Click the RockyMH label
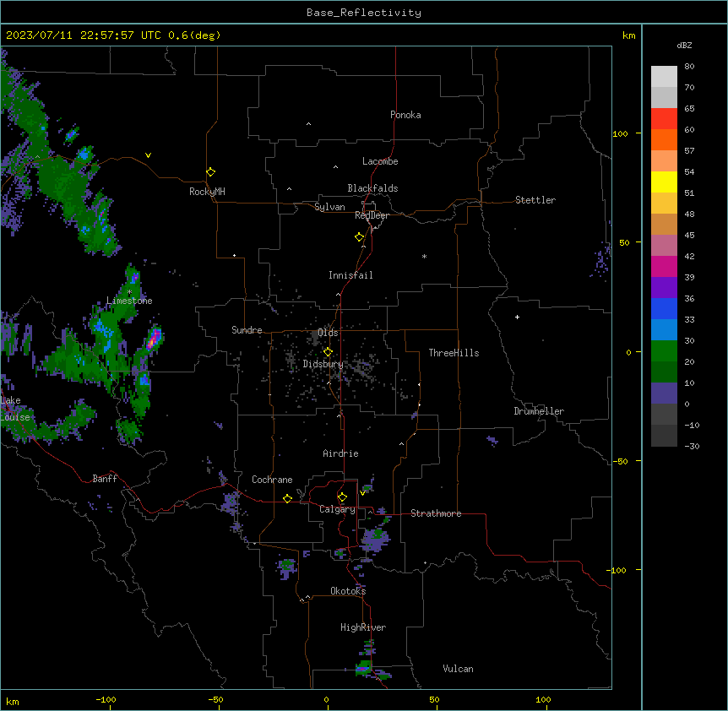This screenshot has width=728, height=711. (x=207, y=192)
